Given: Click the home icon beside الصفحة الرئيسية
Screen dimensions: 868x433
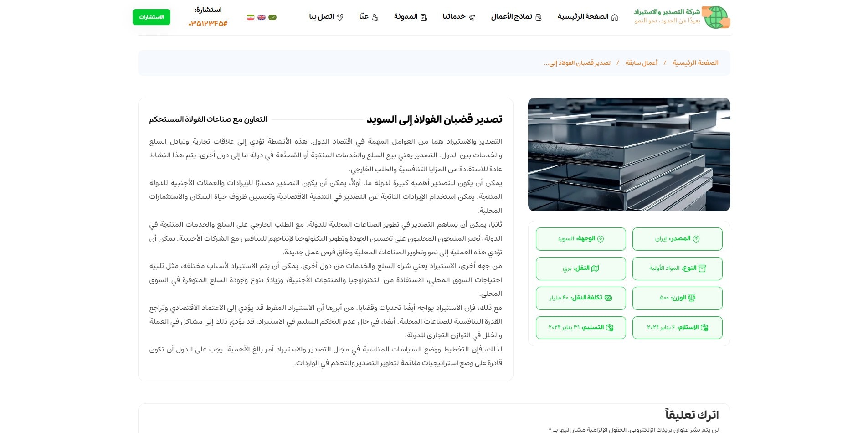Looking at the screenshot, I should coord(616,17).
